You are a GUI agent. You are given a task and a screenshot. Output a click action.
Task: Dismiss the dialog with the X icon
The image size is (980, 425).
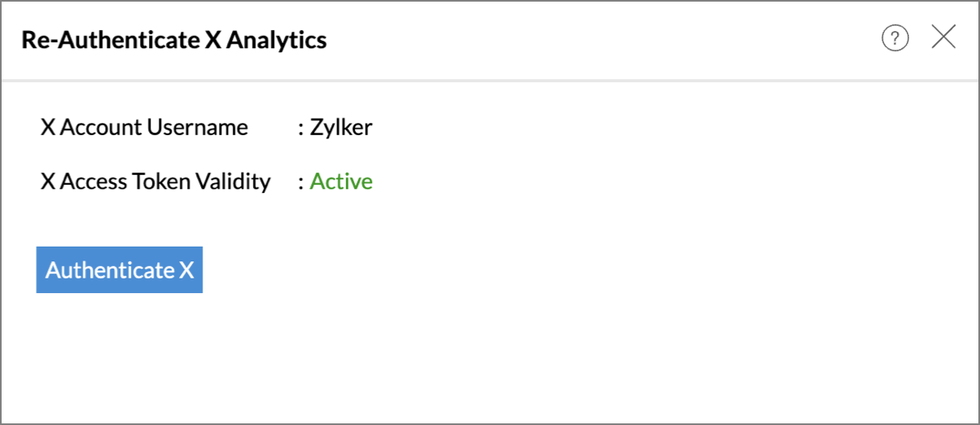coord(943,37)
